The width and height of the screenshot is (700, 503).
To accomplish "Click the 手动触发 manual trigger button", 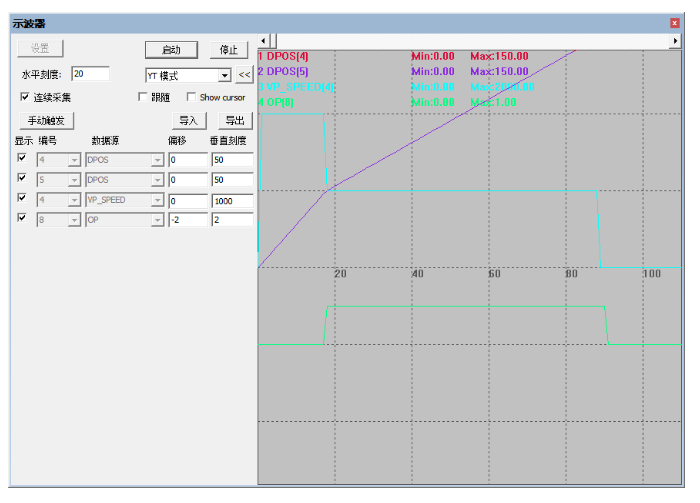I will 46,121.
